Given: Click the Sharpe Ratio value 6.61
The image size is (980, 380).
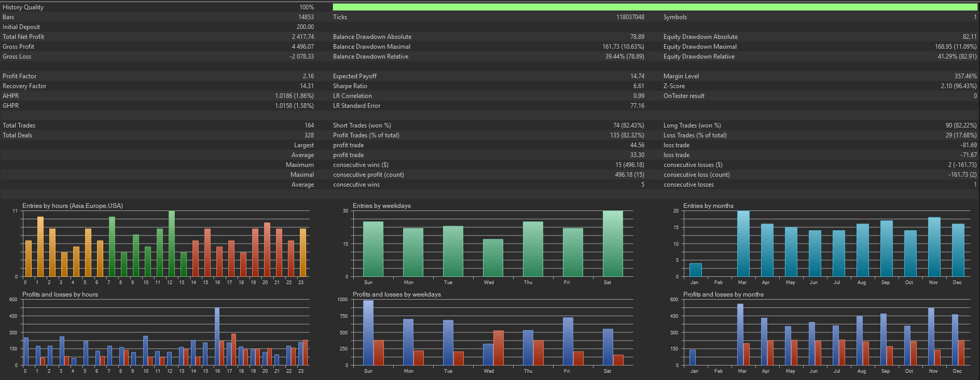Looking at the screenshot, I should [639, 86].
